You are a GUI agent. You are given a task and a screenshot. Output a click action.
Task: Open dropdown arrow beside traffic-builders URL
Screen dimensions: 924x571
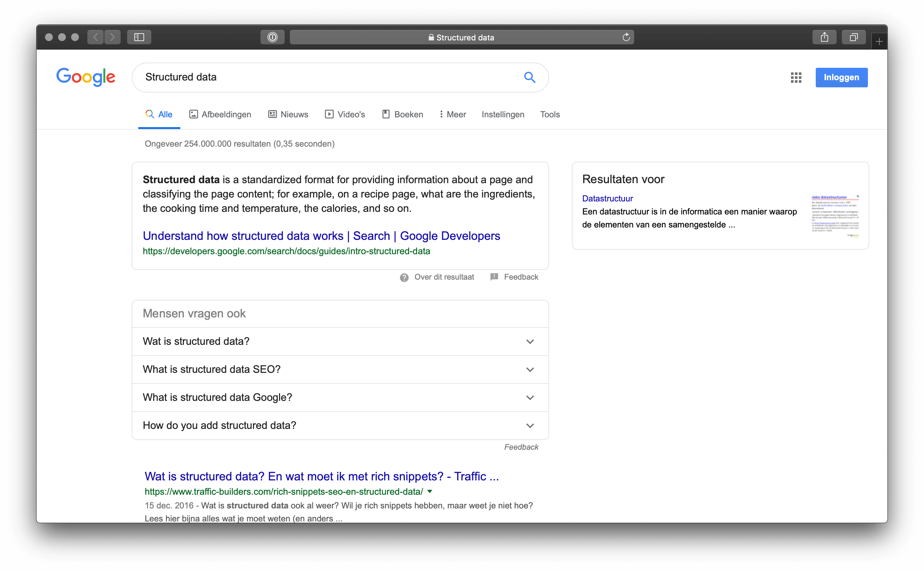click(x=429, y=492)
